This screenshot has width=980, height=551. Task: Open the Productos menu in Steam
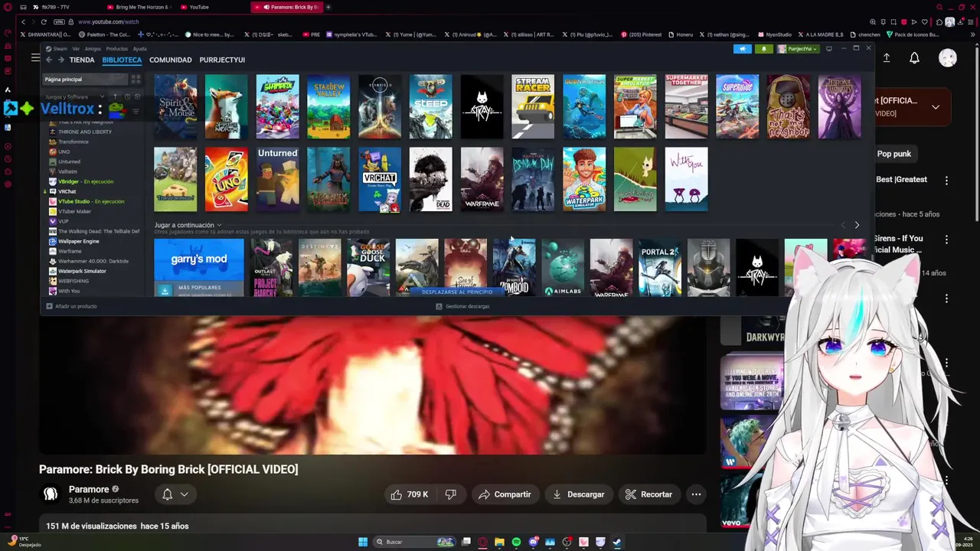pos(116,49)
